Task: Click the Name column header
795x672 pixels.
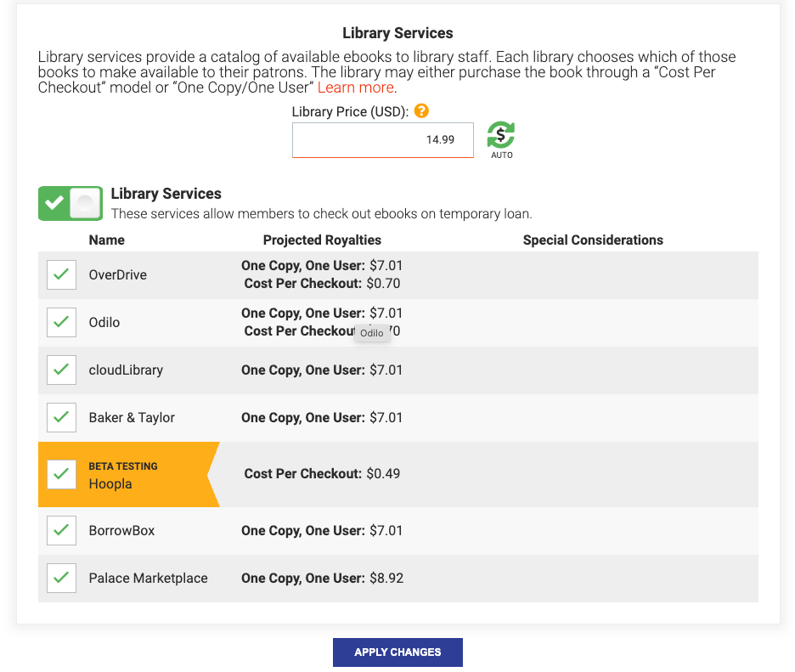Action: pos(106,240)
